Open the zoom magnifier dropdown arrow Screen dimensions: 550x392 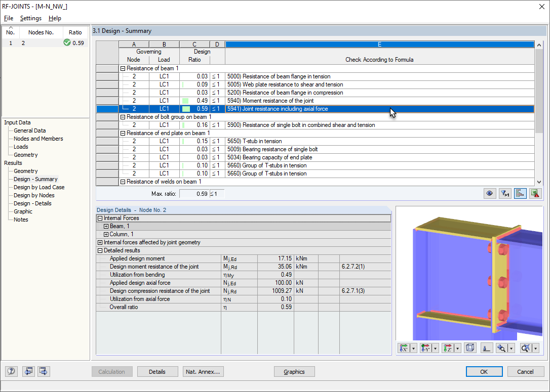(511, 348)
